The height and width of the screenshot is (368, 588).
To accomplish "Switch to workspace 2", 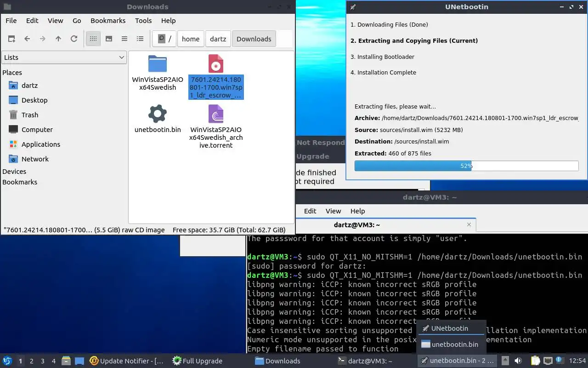I will pyautogui.click(x=31, y=361).
